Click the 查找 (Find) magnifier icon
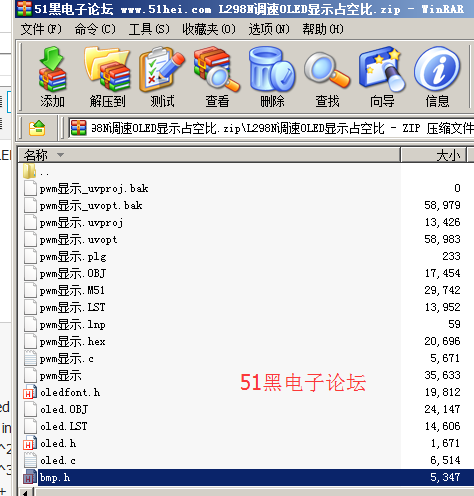This screenshot has height=496, width=474. coord(327,71)
